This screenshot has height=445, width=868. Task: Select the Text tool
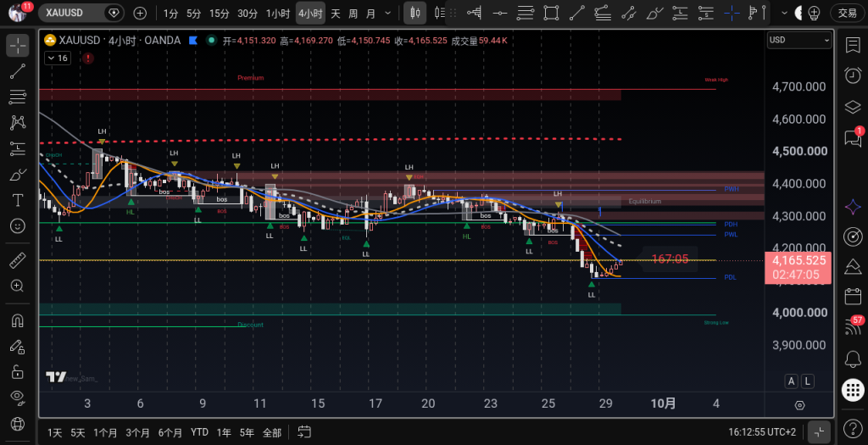point(18,200)
